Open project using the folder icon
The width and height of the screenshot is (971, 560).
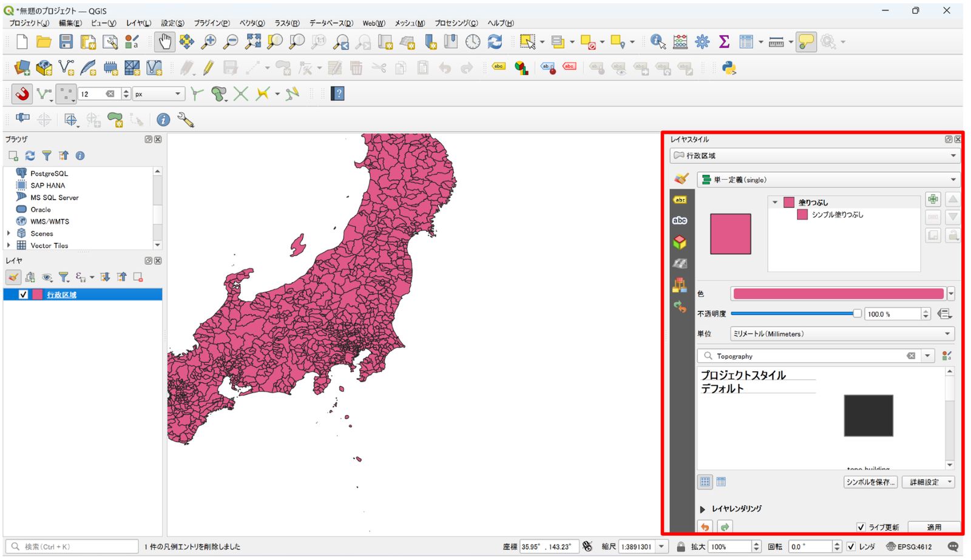tap(44, 42)
